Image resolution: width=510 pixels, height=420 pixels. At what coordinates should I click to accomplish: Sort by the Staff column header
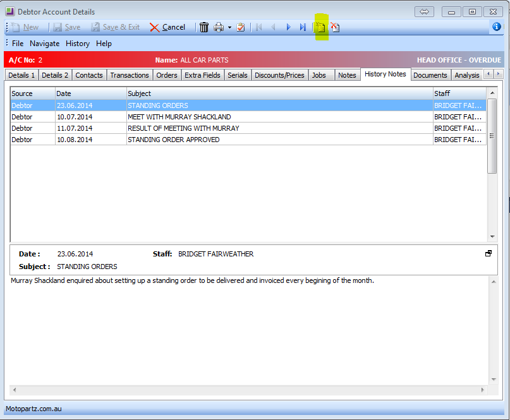[x=459, y=93]
